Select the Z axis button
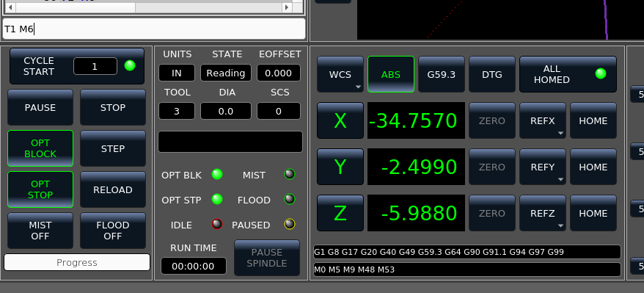This screenshot has height=293, width=644. point(340,213)
